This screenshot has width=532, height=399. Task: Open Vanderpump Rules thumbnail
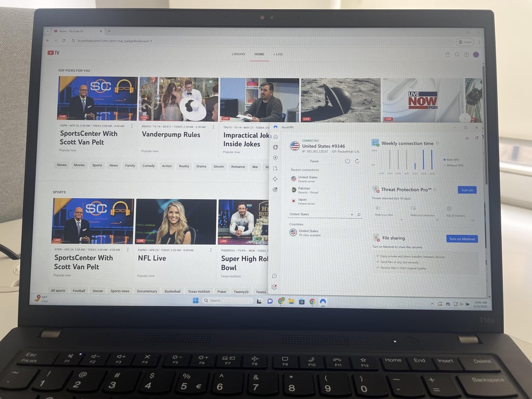click(x=179, y=99)
